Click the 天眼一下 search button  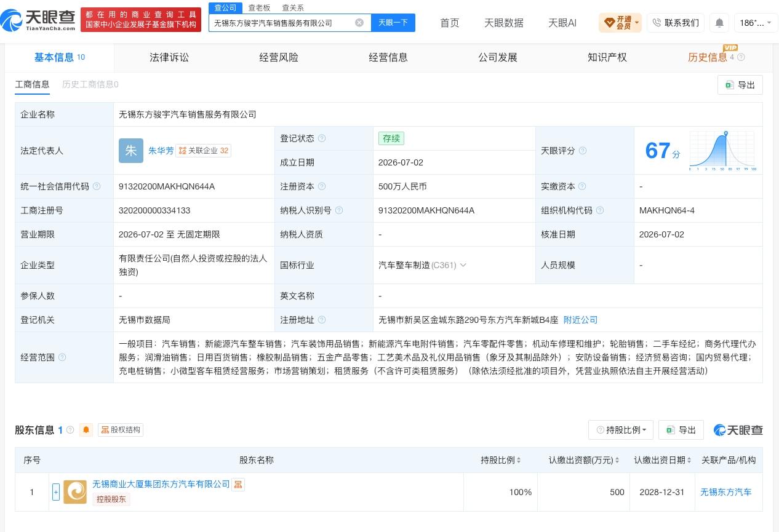(x=393, y=23)
